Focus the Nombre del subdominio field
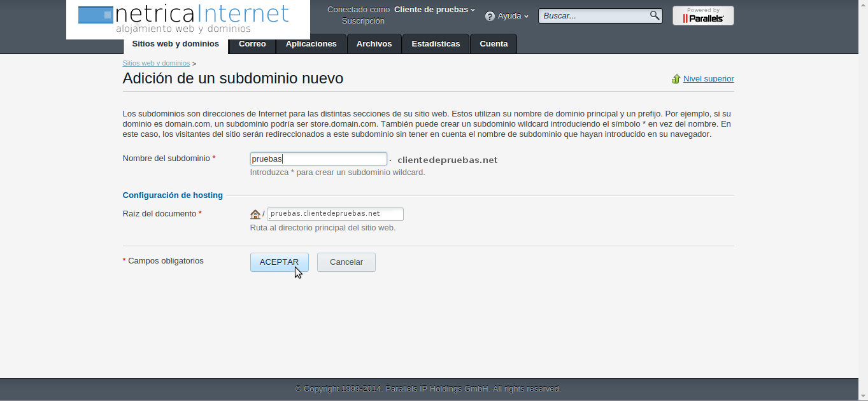 pos(318,159)
